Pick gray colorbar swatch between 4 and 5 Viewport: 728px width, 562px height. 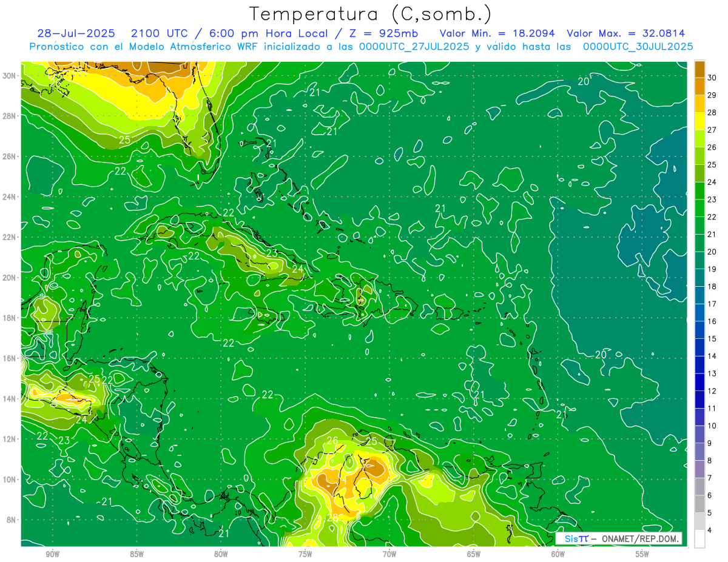point(699,521)
